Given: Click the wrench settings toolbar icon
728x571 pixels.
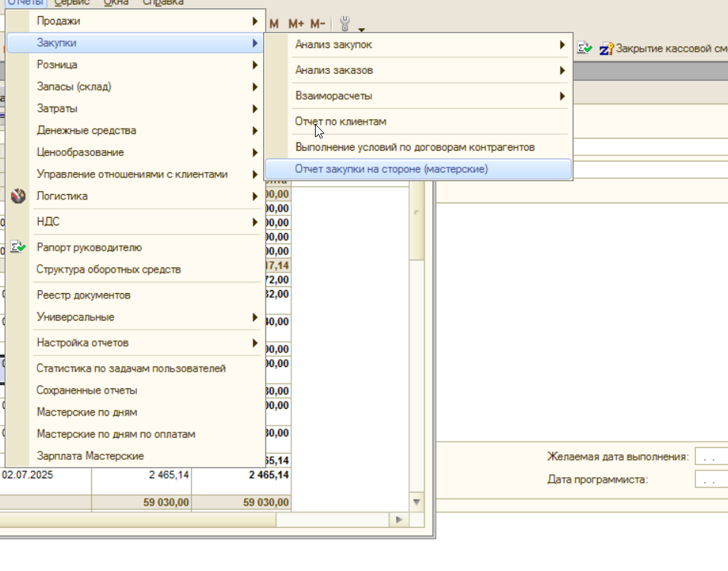Looking at the screenshot, I should [x=345, y=24].
